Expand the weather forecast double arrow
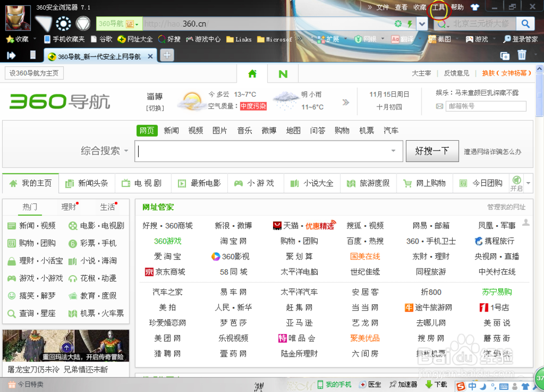Image resolution: width=544 pixels, height=392 pixels. click(x=345, y=102)
